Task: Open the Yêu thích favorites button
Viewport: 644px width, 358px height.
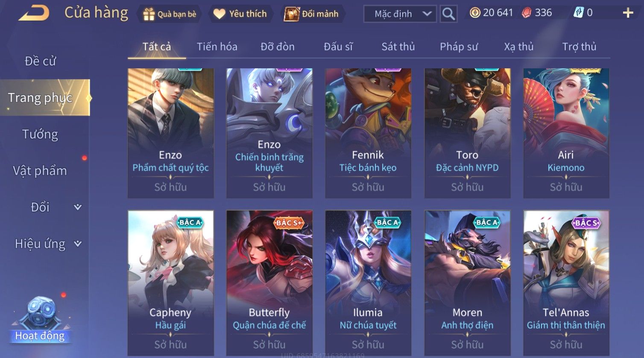Action: click(x=240, y=14)
